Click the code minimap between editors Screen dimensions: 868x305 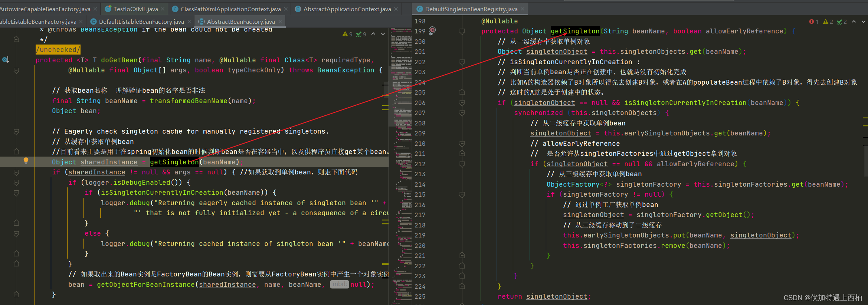pos(401,167)
